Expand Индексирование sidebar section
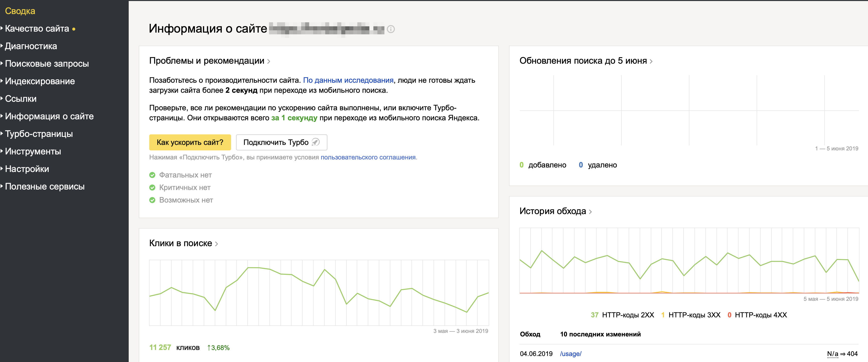The image size is (868, 362). [x=40, y=81]
